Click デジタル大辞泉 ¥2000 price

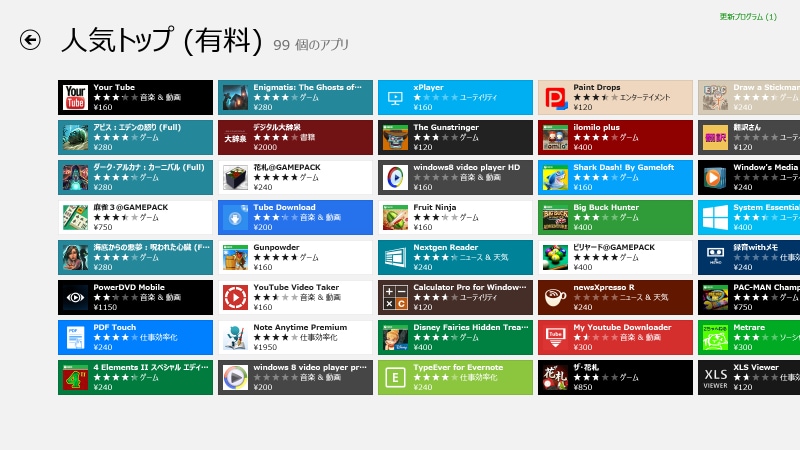point(265,147)
